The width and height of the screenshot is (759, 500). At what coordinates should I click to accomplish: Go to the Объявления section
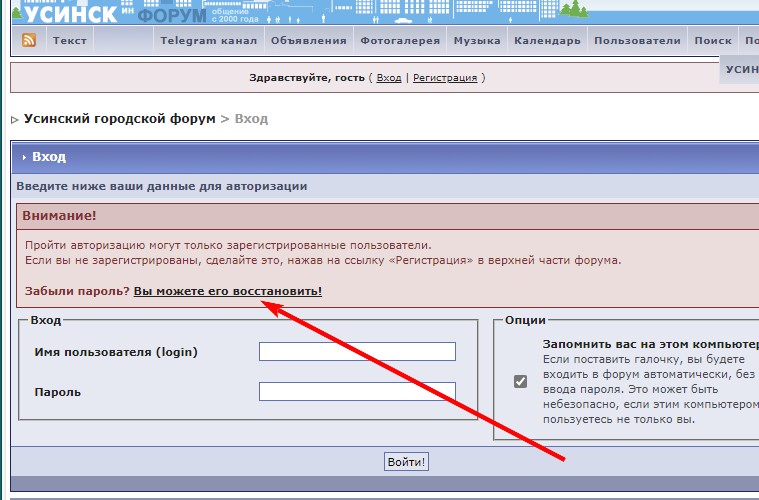point(308,41)
